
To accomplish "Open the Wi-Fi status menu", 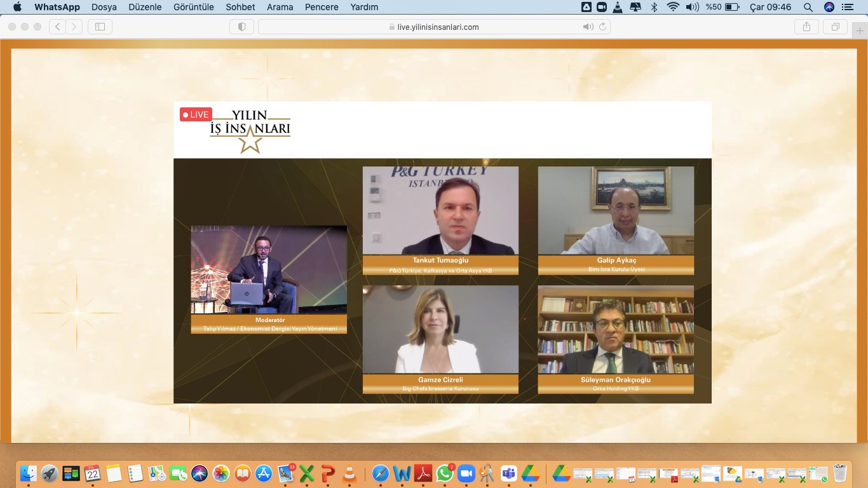I will [x=673, y=7].
